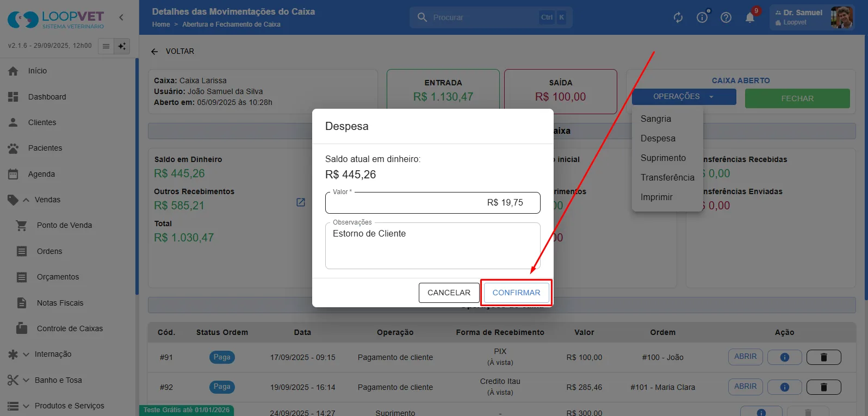Image resolution: width=868 pixels, height=416 pixels.
Task: Click the sparkle AI icon near version
Action: tap(122, 46)
